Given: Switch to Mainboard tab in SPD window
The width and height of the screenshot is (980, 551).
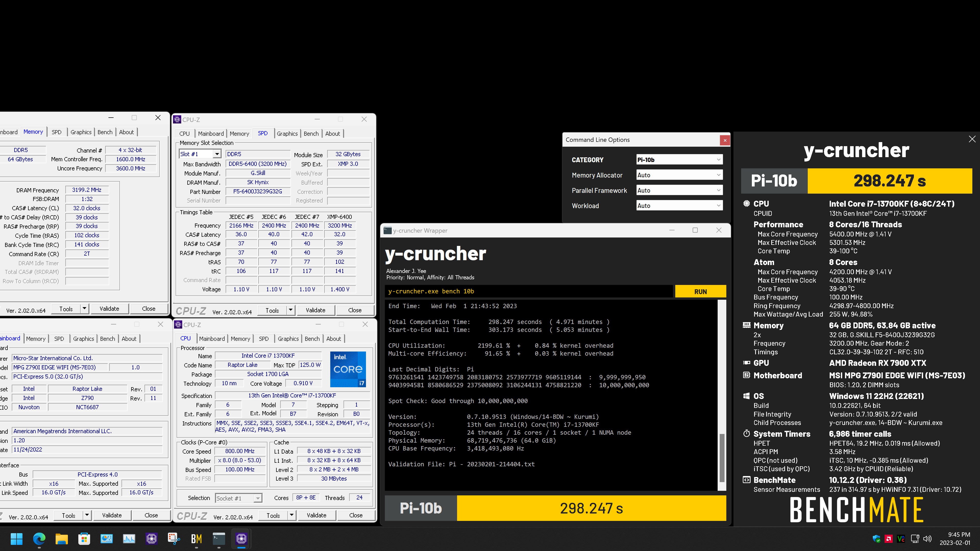Looking at the screenshot, I should (211, 133).
